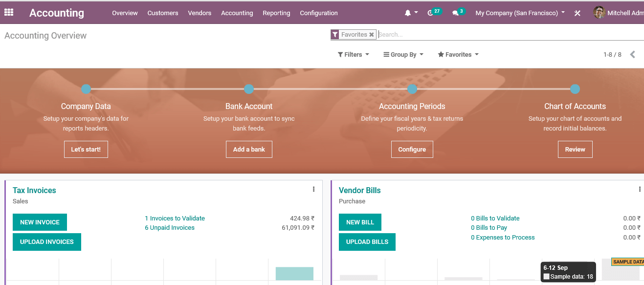644x285 pixels.
Task: Expand the Filters dropdown
Action: click(353, 55)
